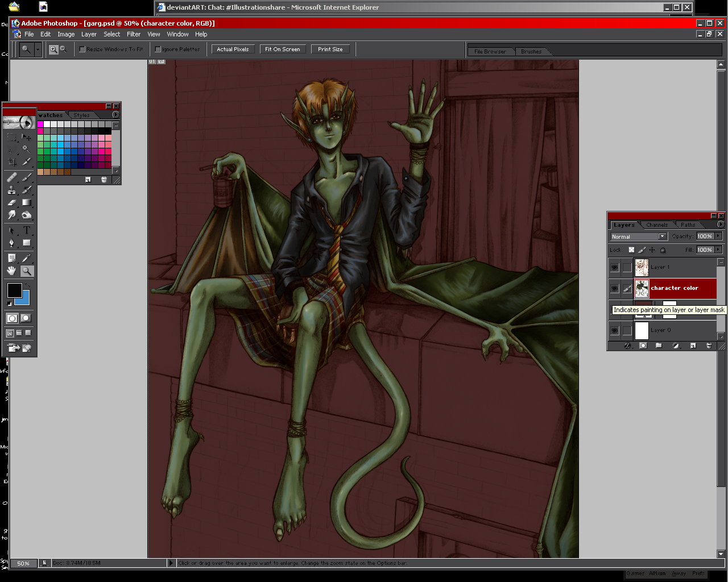The height and width of the screenshot is (582, 728).
Task: Select the History Brush tool
Action: click(x=27, y=190)
